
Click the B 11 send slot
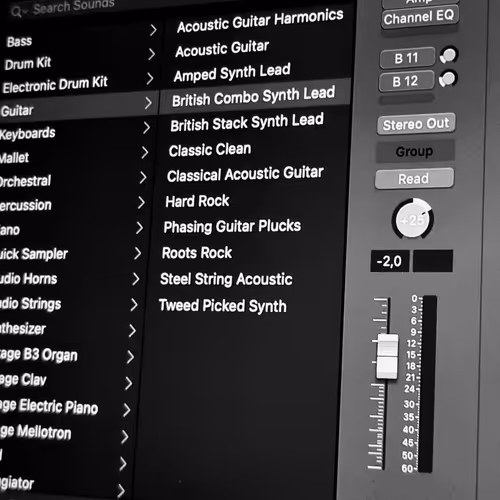click(407, 58)
